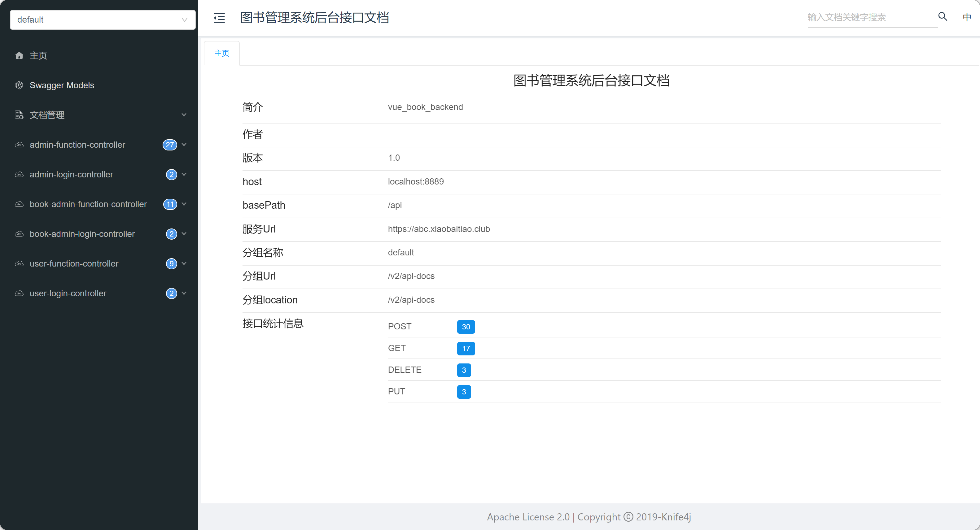
Task: Click the cloud icon for book-admin-login-controller
Action: click(x=19, y=234)
